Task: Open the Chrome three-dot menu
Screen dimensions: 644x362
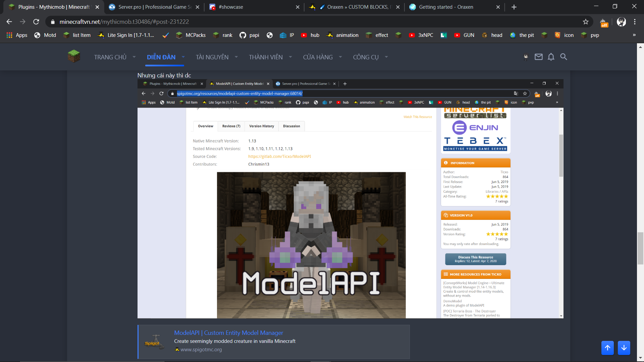Action: click(635, 22)
